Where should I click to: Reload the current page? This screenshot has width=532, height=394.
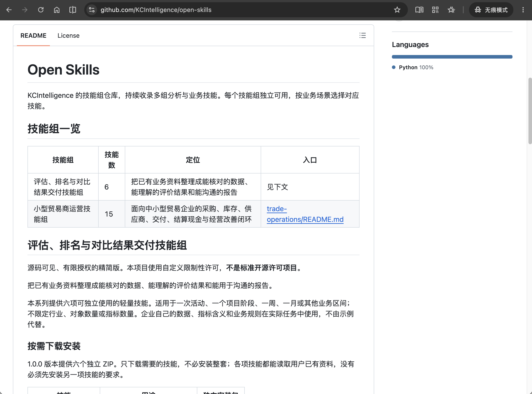pyautogui.click(x=41, y=10)
